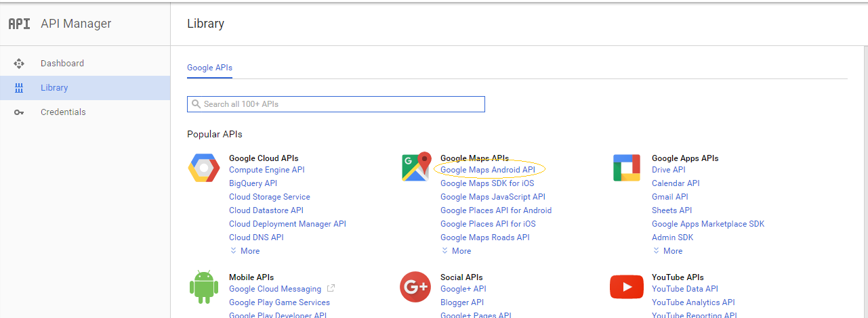Click the Google Apps square logo
Viewport: 868px width, 318px height.
click(x=627, y=168)
